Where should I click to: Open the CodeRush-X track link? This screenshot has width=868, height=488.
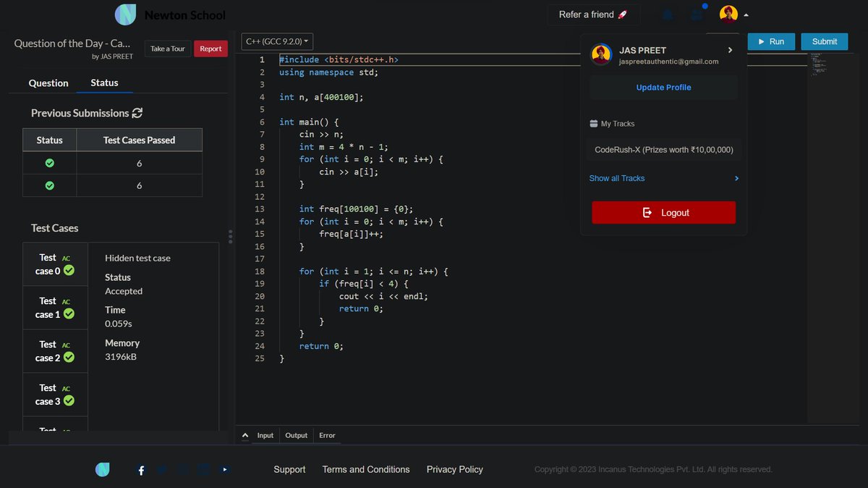click(x=663, y=148)
